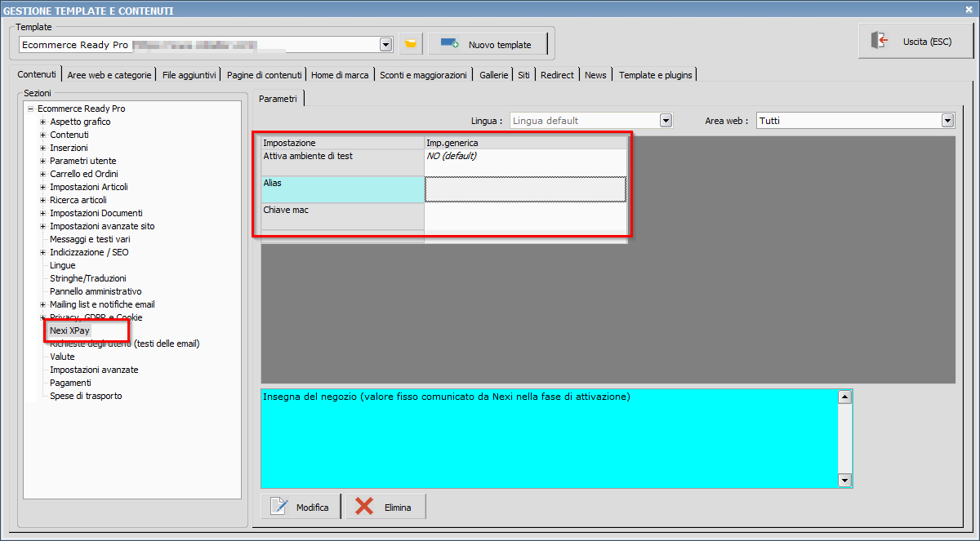Select Stringhe/Traduzioni in the tree

click(x=88, y=278)
